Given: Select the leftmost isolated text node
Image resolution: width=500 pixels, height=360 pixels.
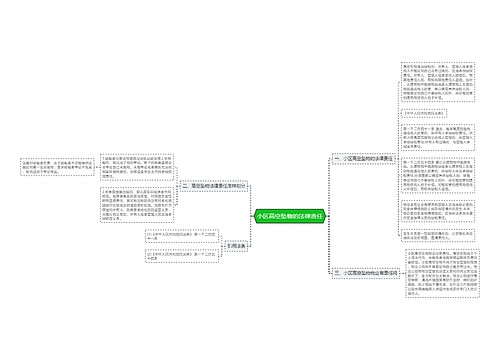Looking at the screenshot, I should (57, 167).
